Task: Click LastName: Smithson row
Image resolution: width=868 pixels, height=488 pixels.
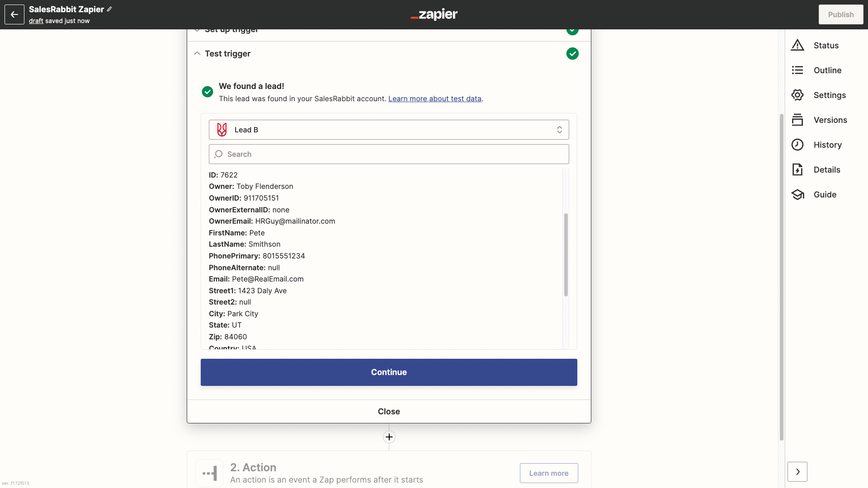Action: [x=245, y=244]
